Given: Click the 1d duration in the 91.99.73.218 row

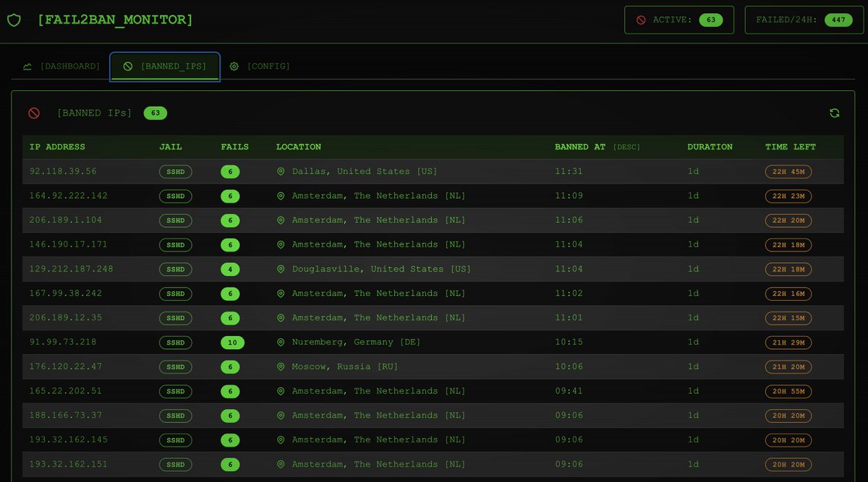Looking at the screenshot, I should pos(693,343).
